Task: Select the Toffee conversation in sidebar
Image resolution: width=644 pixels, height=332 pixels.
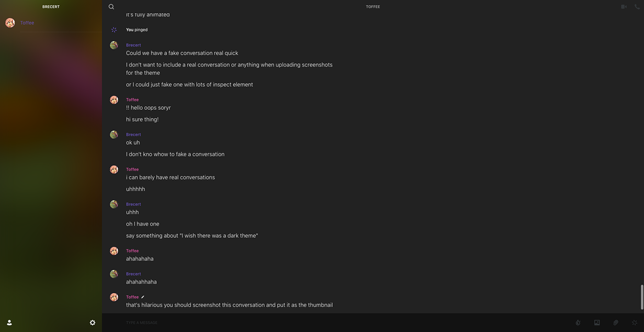Action: (51, 23)
